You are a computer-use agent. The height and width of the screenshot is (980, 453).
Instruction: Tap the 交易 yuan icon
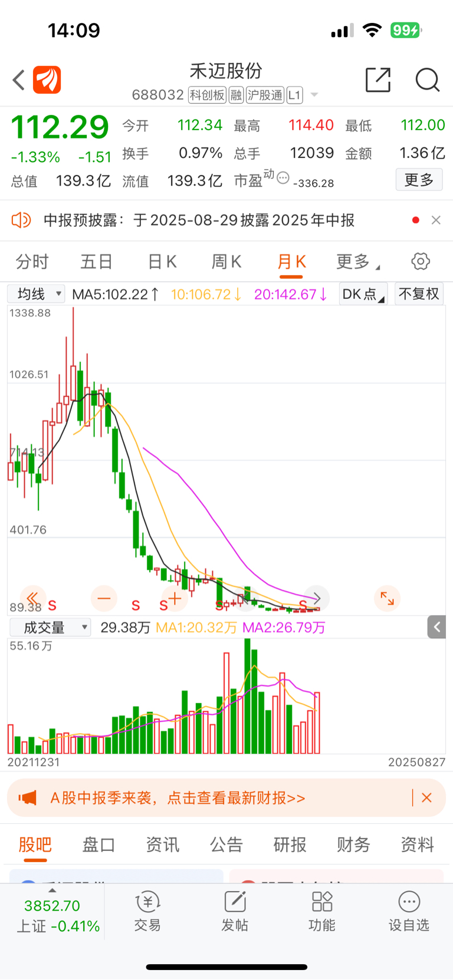point(147,902)
